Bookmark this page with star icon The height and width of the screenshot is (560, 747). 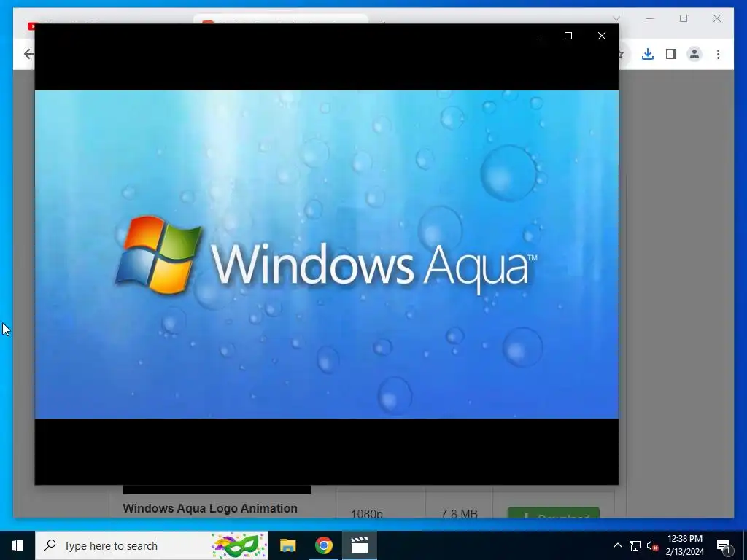[621, 54]
